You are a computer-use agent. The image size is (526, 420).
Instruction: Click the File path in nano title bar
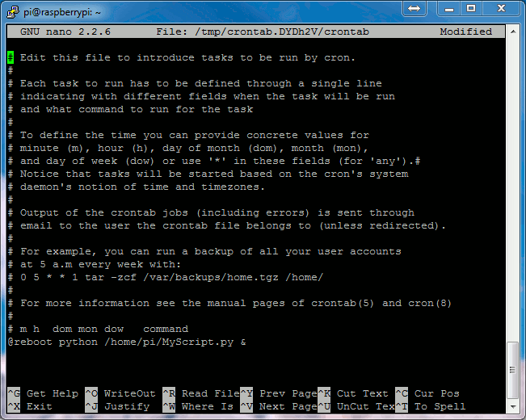pyautogui.click(x=263, y=31)
